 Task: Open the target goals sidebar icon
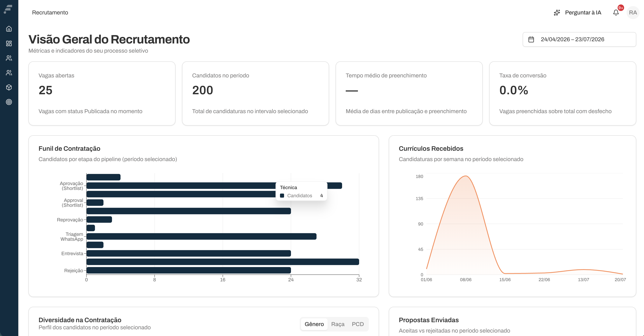point(9,102)
